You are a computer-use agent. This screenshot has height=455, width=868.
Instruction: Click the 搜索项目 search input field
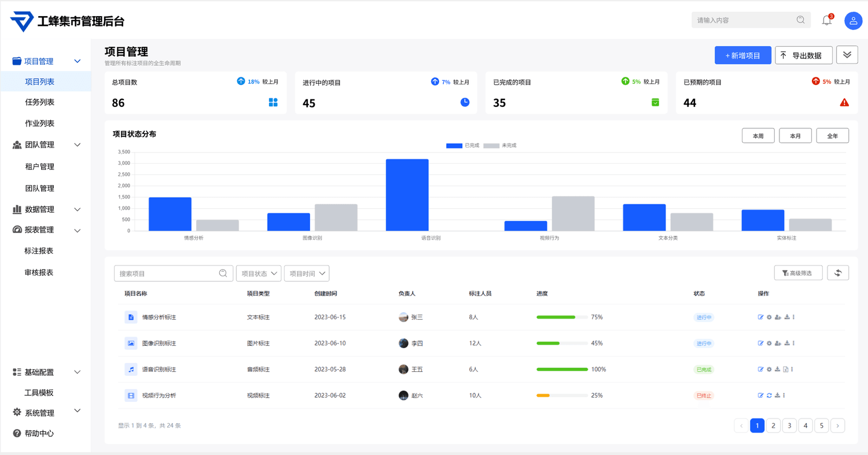[167, 273]
